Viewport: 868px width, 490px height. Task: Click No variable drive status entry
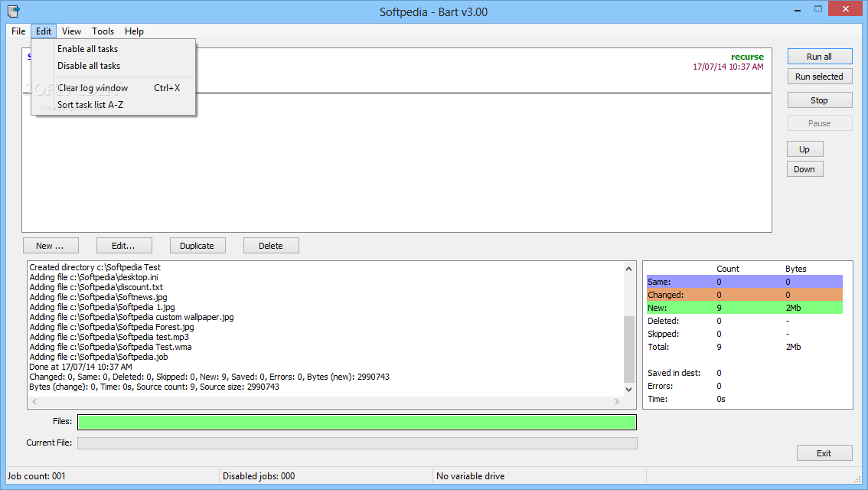470,475
